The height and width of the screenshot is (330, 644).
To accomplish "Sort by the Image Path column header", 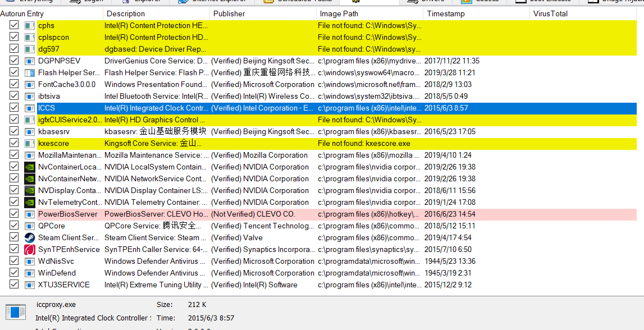I will tap(370, 13).
